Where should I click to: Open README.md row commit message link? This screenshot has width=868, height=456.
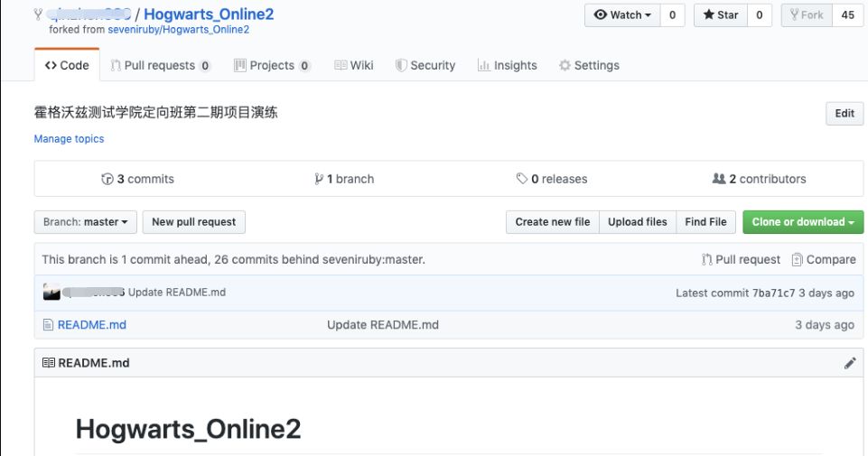coord(383,325)
